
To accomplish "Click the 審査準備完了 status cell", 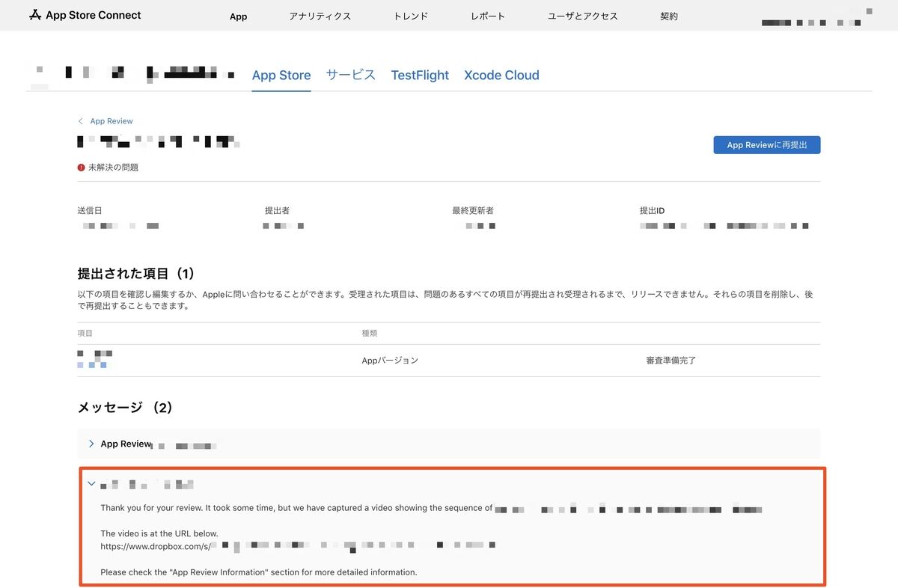I will pyautogui.click(x=671, y=361).
